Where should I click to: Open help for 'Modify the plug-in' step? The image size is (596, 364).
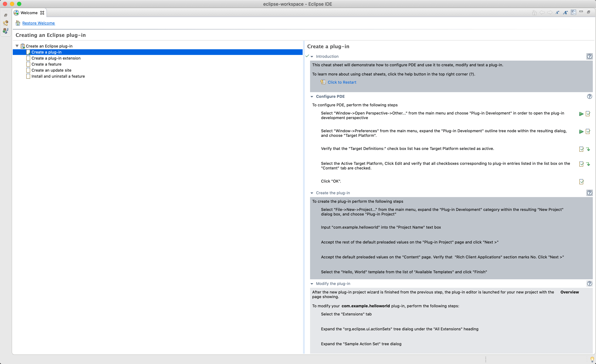[x=589, y=284]
